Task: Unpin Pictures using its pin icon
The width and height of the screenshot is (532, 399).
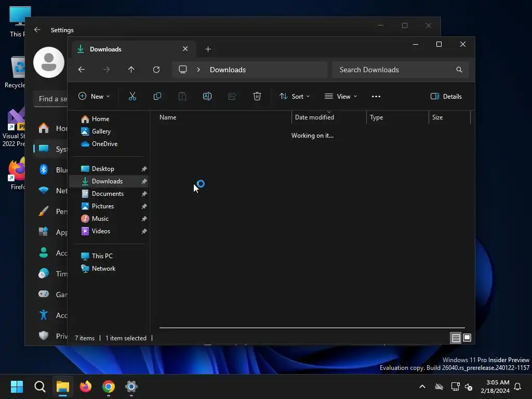Action: coord(144,206)
